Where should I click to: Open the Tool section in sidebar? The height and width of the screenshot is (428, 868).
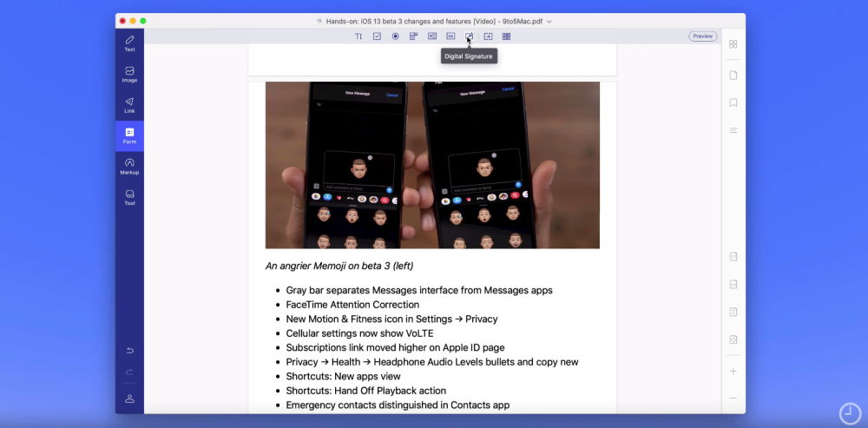click(x=129, y=197)
